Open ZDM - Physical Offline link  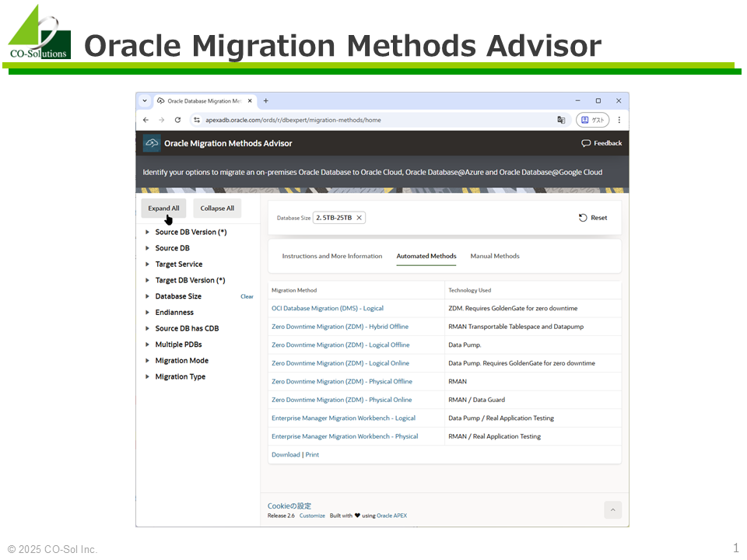click(x=342, y=381)
